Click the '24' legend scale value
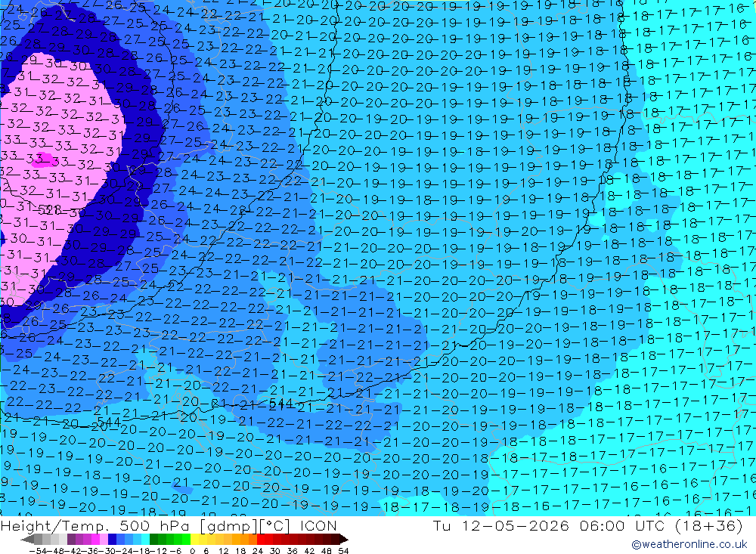 tap(258, 551)
